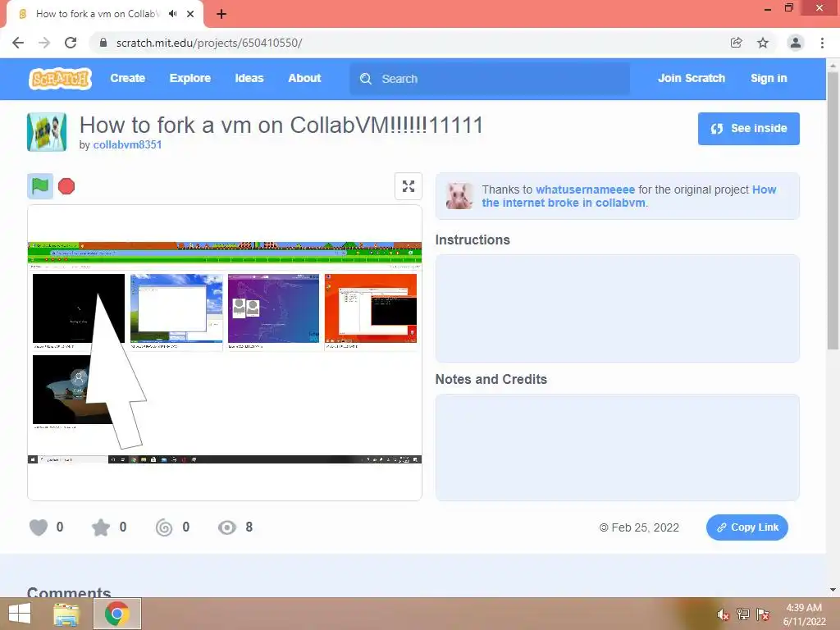Click the page vertical scrollbar thumb
The width and height of the screenshot is (840, 630).
(833, 210)
